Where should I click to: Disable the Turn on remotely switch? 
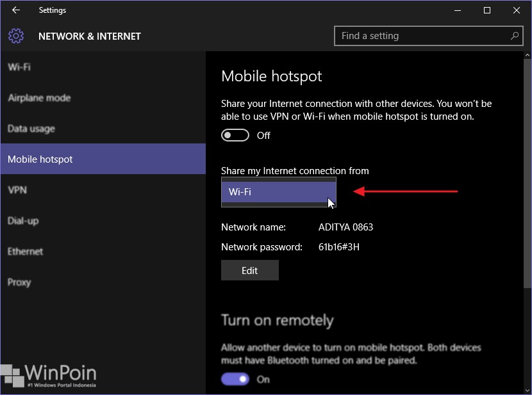click(235, 379)
